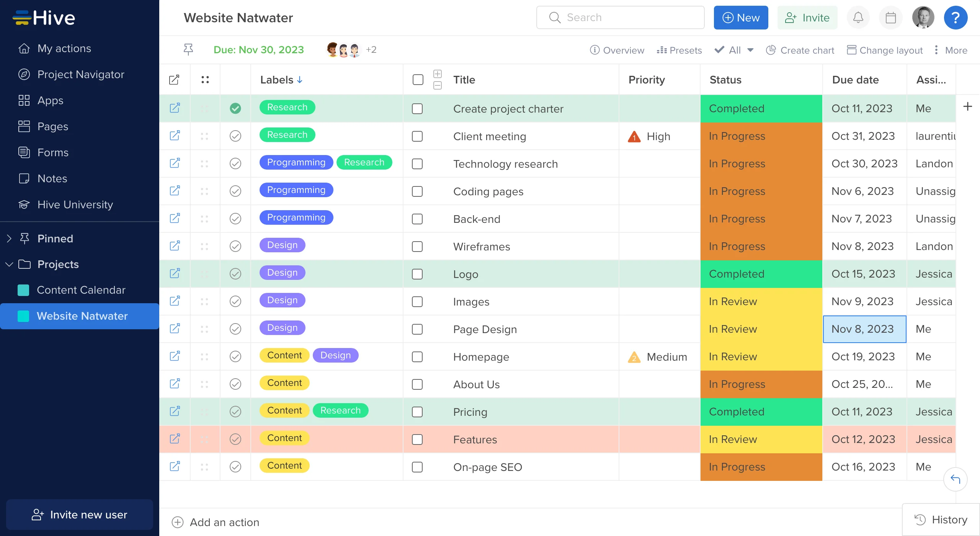
Task: Open the All filter dropdown
Action: point(735,50)
